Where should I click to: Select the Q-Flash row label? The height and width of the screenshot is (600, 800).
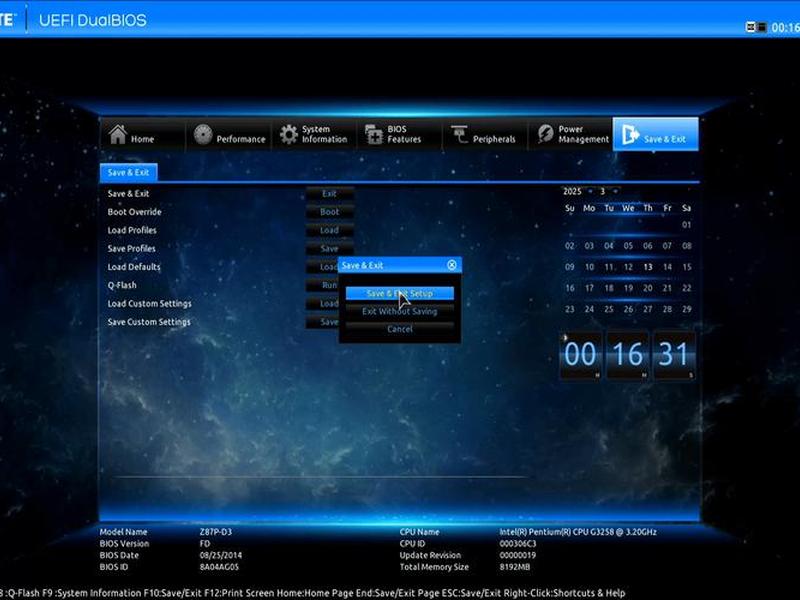point(122,285)
